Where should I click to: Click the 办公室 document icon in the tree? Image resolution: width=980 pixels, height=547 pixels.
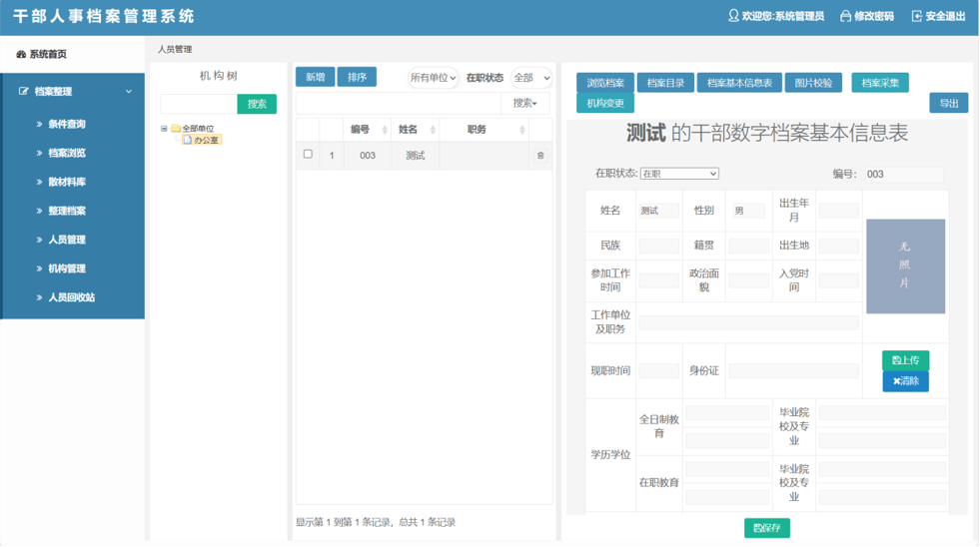tap(188, 140)
